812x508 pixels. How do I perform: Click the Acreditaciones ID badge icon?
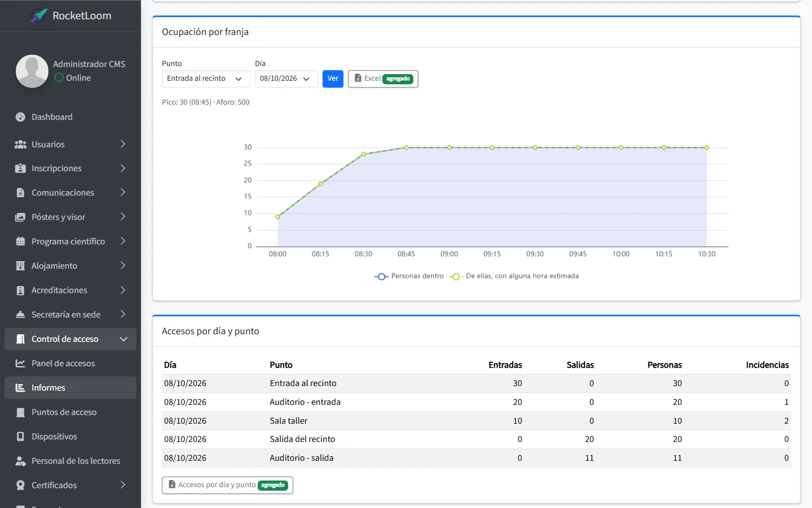(x=20, y=290)
